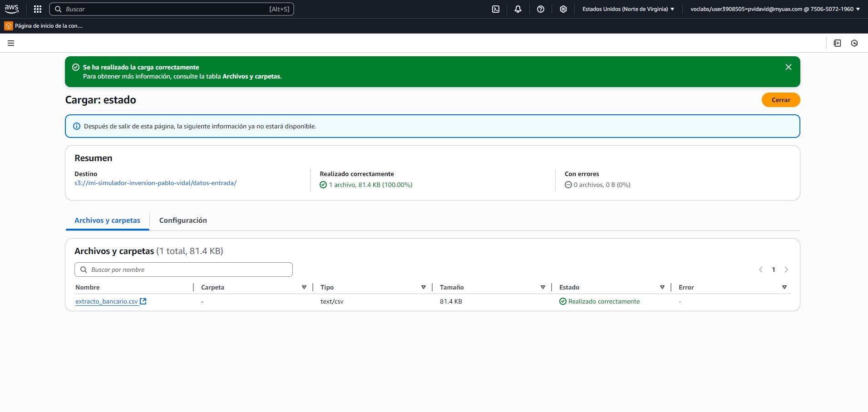The height and width of the screenshot is (412, 868).
Task: Open the notifications bell
Action: tap(518, 9)
